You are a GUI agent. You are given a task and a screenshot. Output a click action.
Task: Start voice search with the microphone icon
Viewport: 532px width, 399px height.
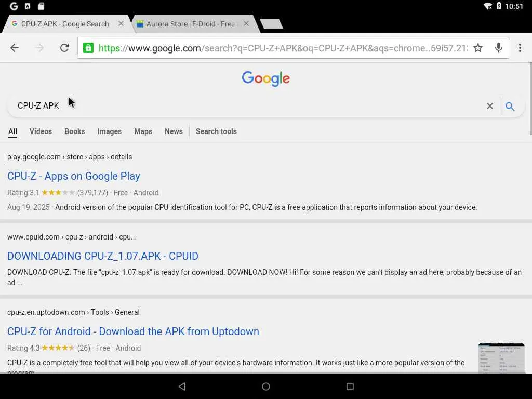[x=498, y=48]
